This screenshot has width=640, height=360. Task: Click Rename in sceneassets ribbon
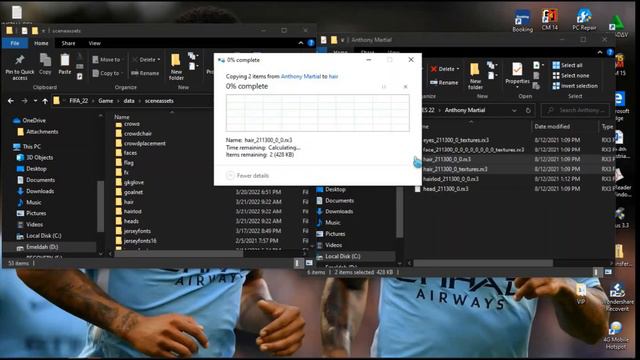[145, 73]
